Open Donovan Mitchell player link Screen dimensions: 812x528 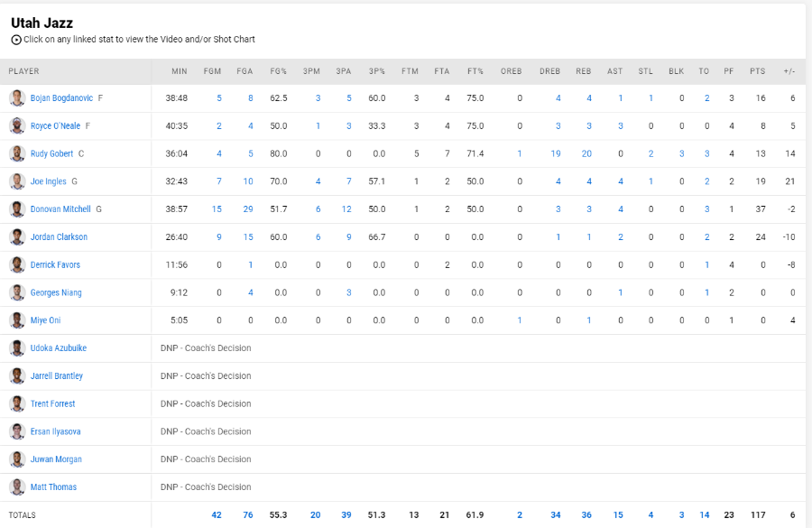[60, 209]
